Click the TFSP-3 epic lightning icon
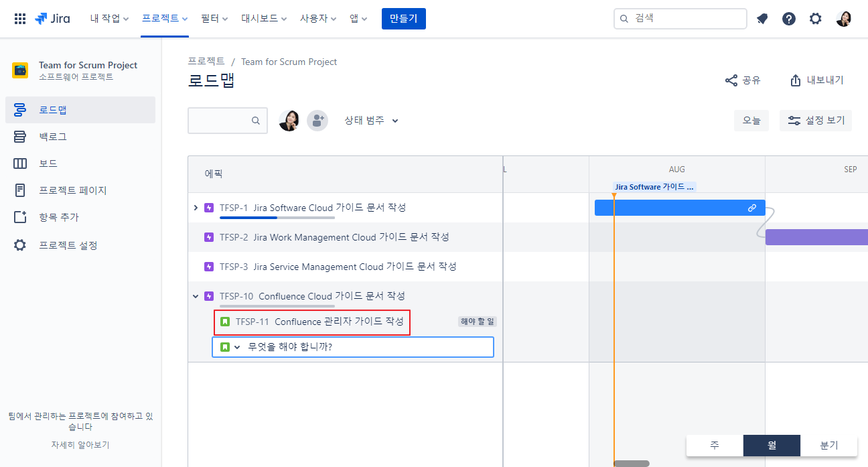The image size is (868, 467). pyautogui.click(x=209, y=267)
